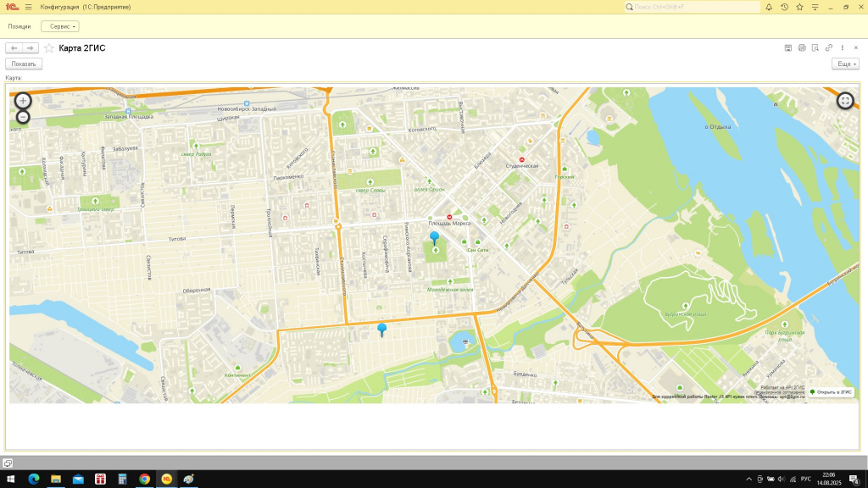
Task: Click the search field Поиск Ctrl+Shift+F
Action: (x=692, y=7)
